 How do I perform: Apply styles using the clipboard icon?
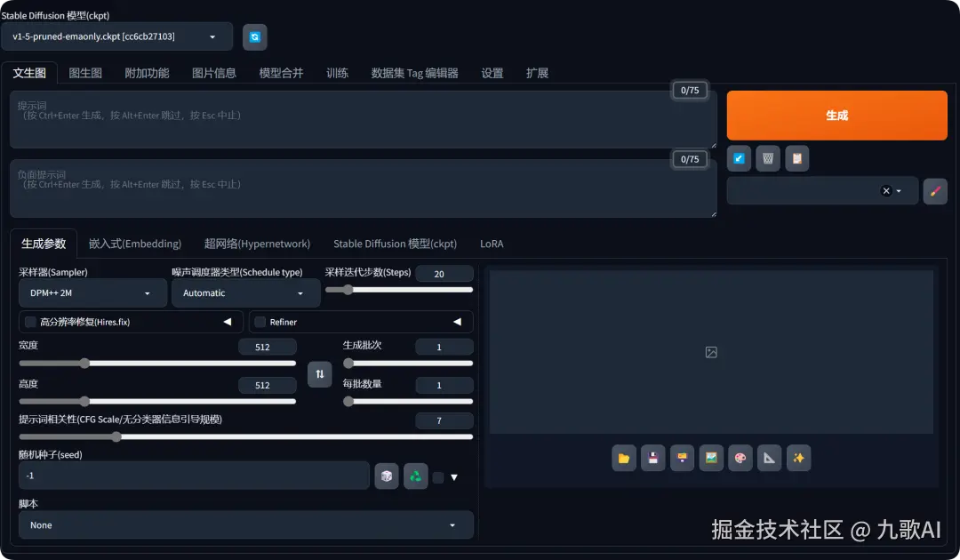point(796,157)
